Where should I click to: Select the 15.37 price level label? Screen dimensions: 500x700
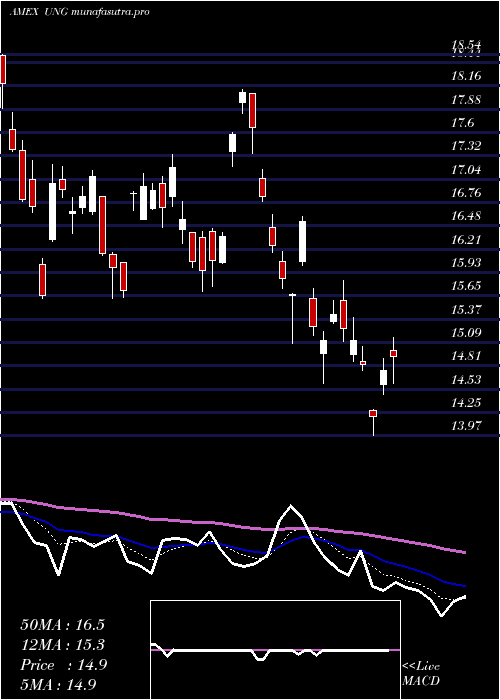[466, 309]
